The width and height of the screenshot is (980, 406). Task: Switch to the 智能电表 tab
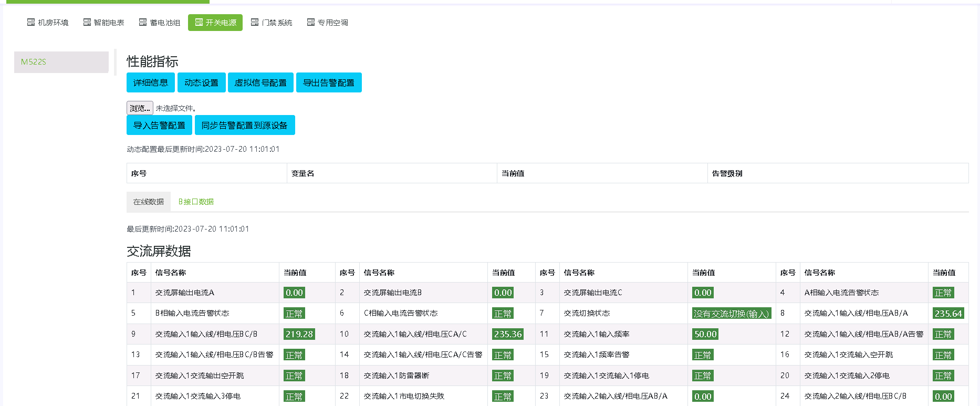coord(104,23)
